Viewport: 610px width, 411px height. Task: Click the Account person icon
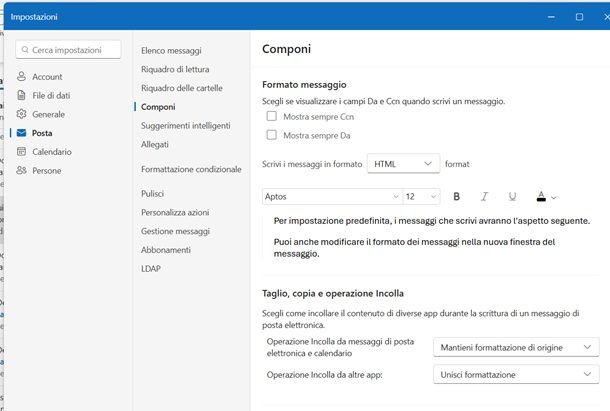(21, 76)
